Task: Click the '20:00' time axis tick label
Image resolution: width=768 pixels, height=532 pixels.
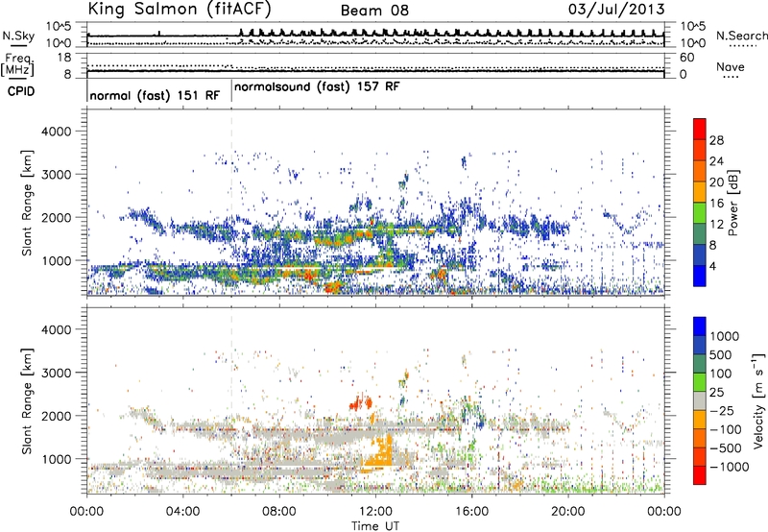Action: (568, 512)
